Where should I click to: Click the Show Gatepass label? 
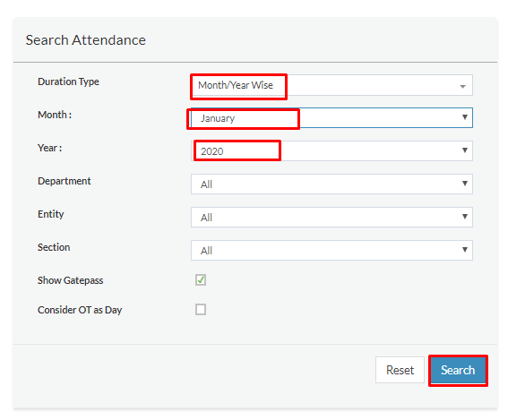pos(70,280)
